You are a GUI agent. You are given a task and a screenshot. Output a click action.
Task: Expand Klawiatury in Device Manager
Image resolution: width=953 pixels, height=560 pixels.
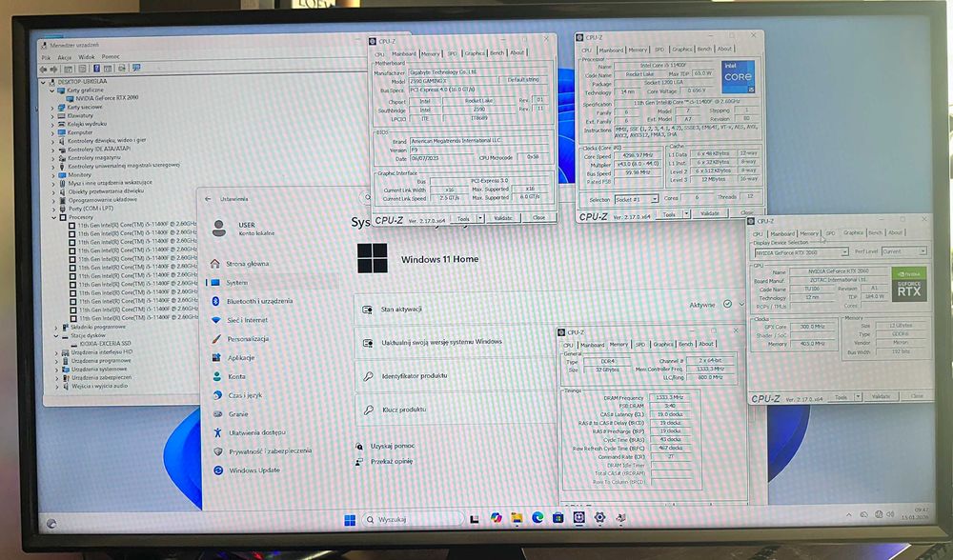(52, 115)
